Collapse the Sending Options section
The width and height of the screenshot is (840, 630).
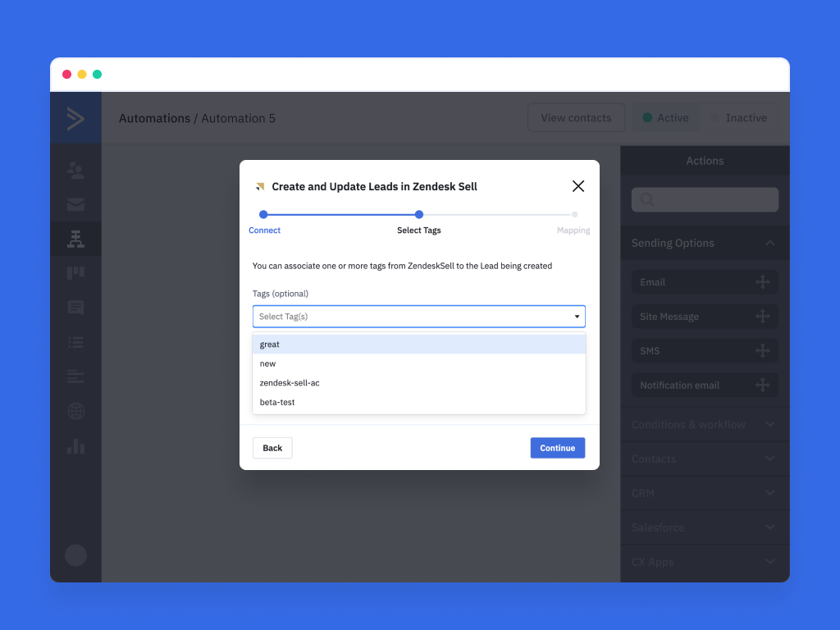click(x=769, y=243)
